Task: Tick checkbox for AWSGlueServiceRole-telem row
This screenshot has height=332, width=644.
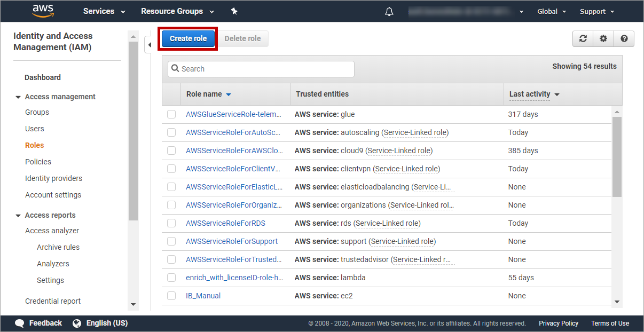Action: [x=171, y=114]
